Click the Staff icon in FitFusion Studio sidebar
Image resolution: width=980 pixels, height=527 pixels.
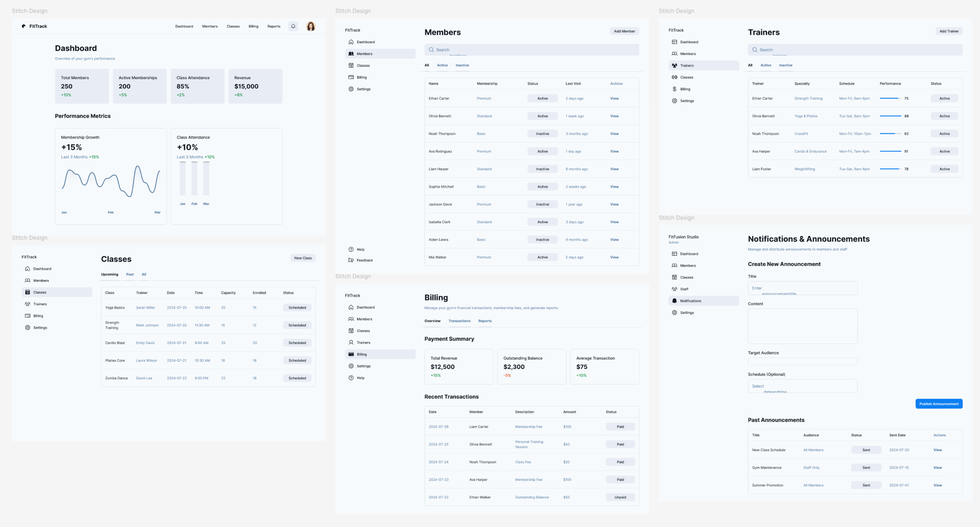tap(674, 289)
